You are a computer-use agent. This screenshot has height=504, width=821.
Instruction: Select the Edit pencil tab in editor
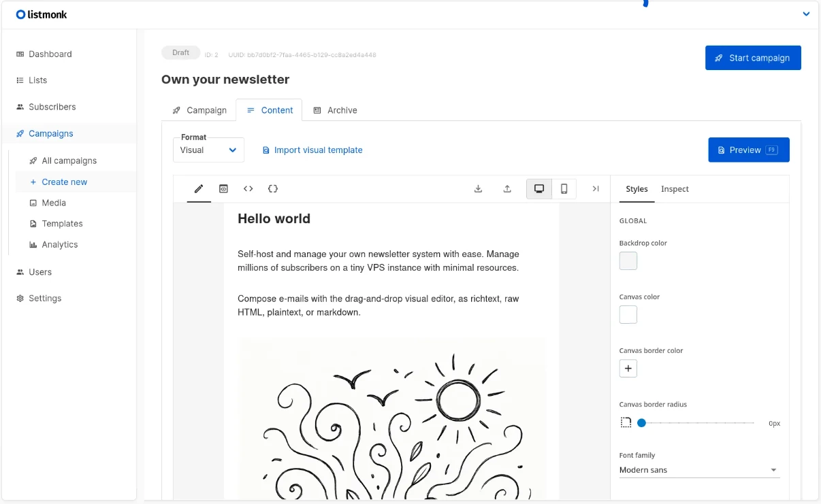[199, 189]
